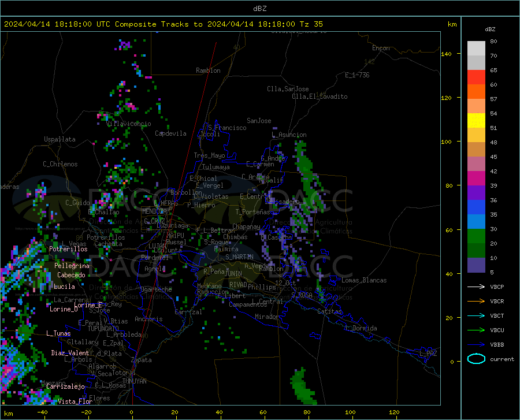Screen dimensions: 520x420
Task: Click the 'Diaz_Valent' label
Action: coord(70,353)
